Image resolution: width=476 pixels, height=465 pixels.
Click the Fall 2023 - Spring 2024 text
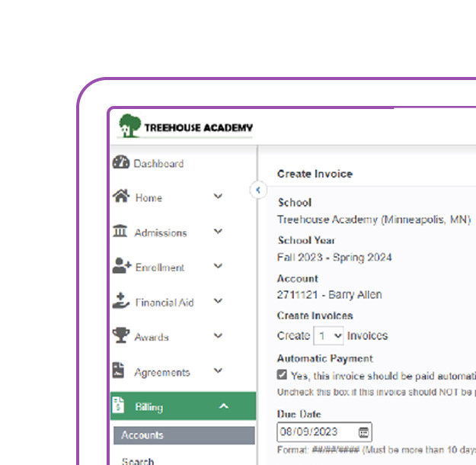pos(334,258)
